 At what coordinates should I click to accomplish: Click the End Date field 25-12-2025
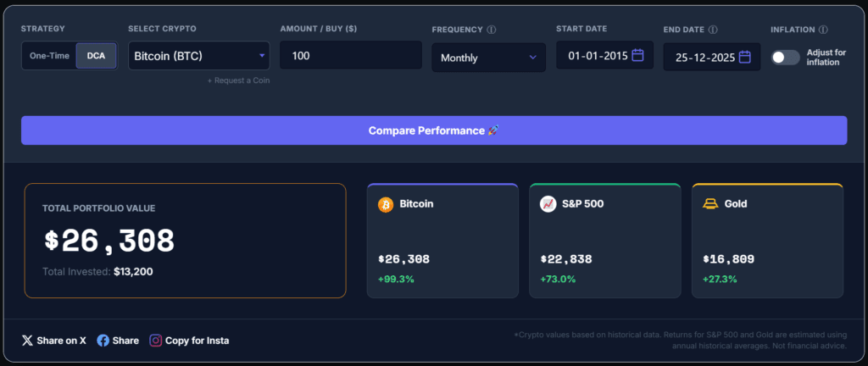tap(712, 57)
